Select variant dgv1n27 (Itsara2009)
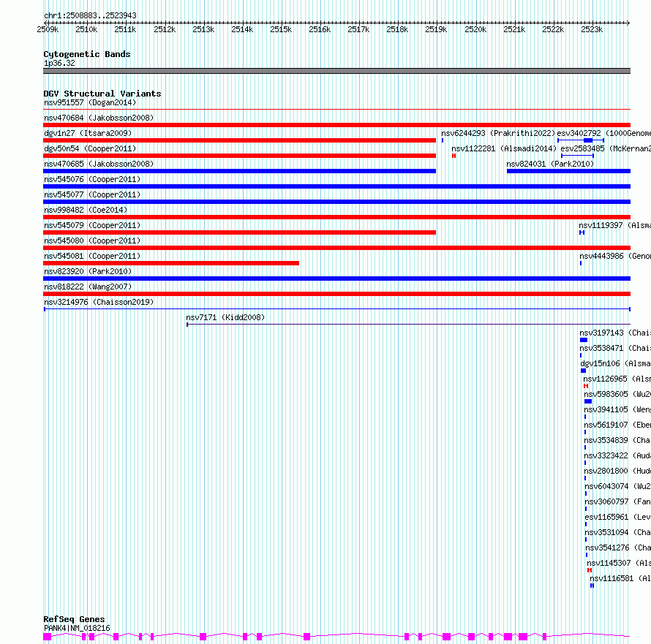Image resolution: width=651 pixels, height=644 pixels. click(88, 133)
